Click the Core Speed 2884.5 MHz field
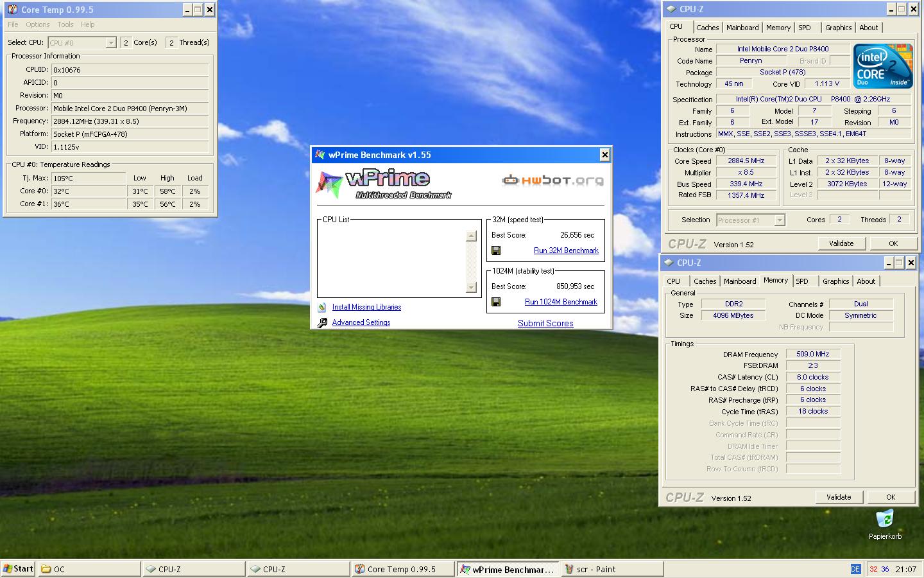 pyautogui.click(x=746, y=161)
